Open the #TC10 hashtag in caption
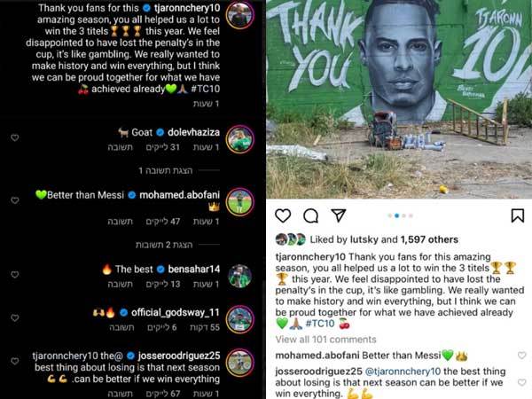This screenshot has width=532, height=399. pos(320,324)
